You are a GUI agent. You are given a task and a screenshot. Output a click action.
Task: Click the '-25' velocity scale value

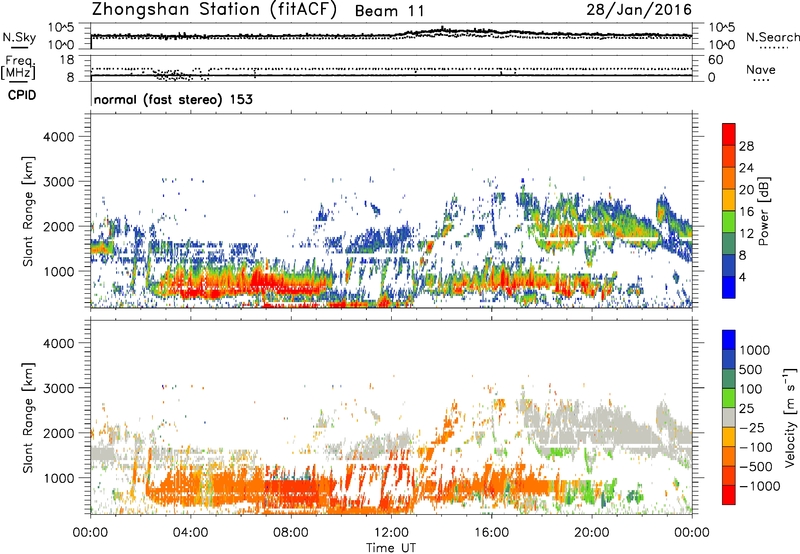[752, 427]
